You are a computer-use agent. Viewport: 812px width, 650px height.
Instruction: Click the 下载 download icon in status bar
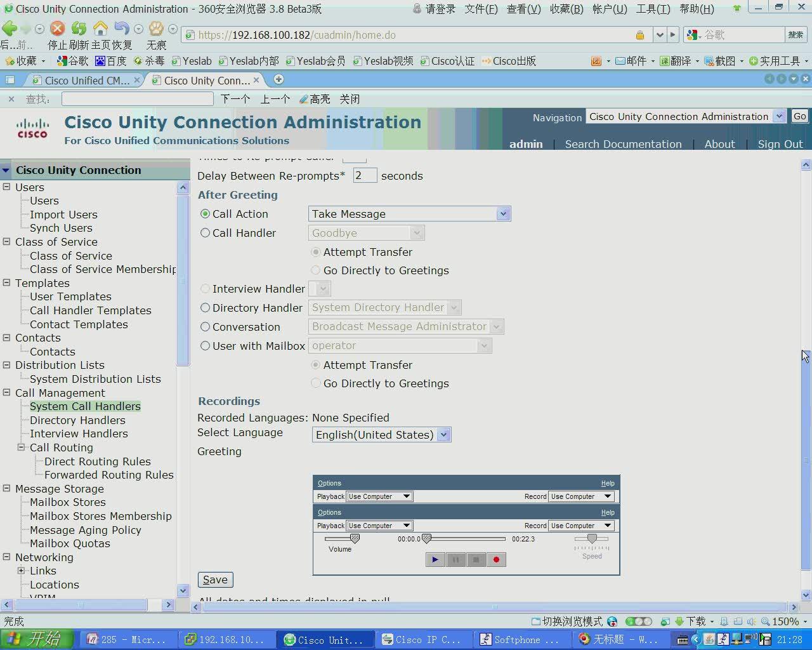679,621
